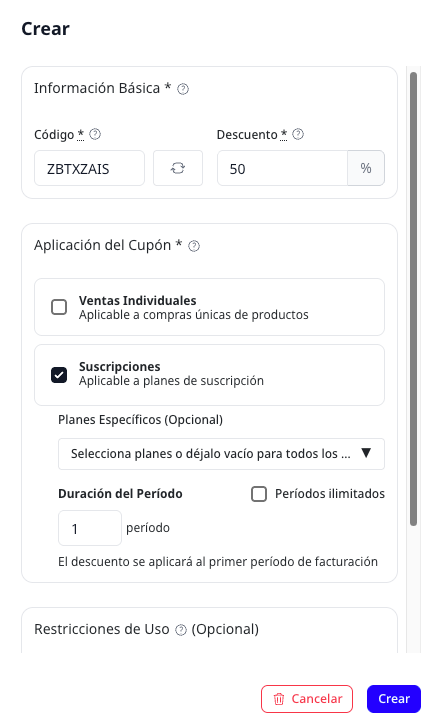Select the Ventas Individuales option card

pyautogui.click(x=209, y=307)
